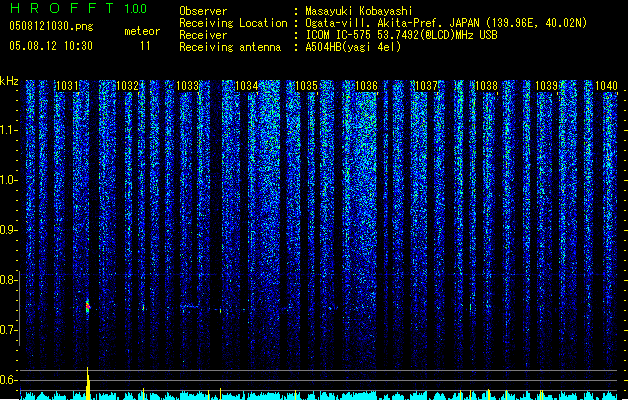This screenshot has width=629, height=400.
Task: Select antenna value A504HB(yagi 4el)
Action: (353, 47)
